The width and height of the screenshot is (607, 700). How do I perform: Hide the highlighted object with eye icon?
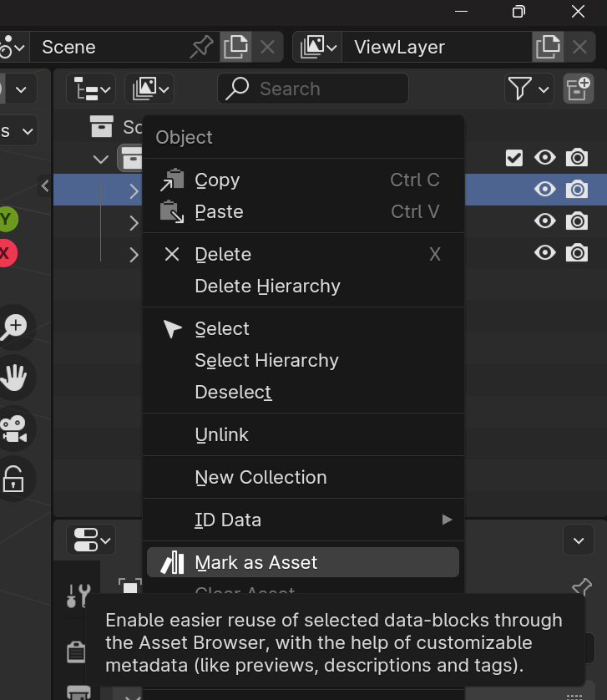click(x=545, y=190)
